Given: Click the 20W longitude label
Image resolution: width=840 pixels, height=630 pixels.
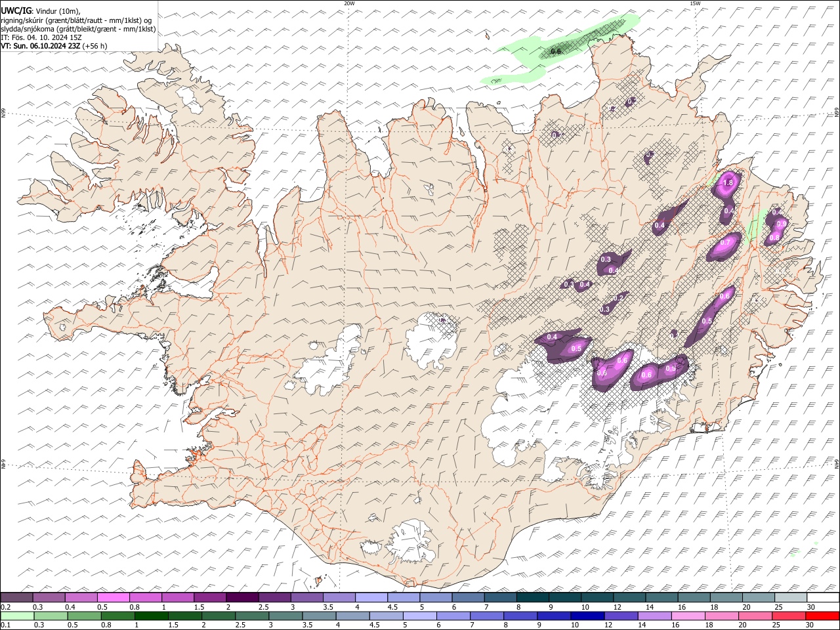Looking at the screenshot, I should [349, 3].
